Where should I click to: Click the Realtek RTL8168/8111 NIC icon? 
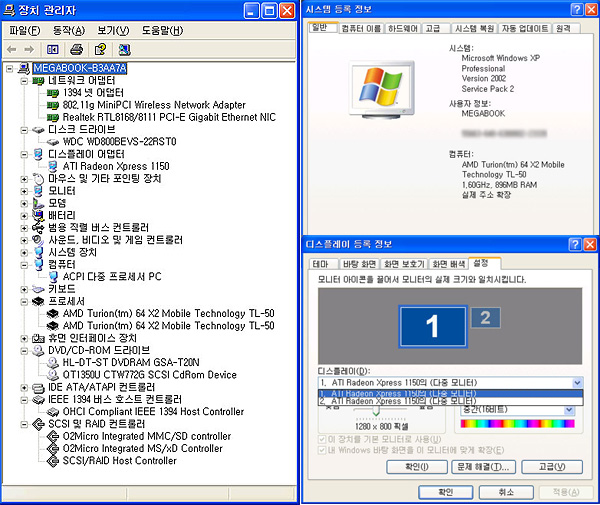click(x=52, y=117)
